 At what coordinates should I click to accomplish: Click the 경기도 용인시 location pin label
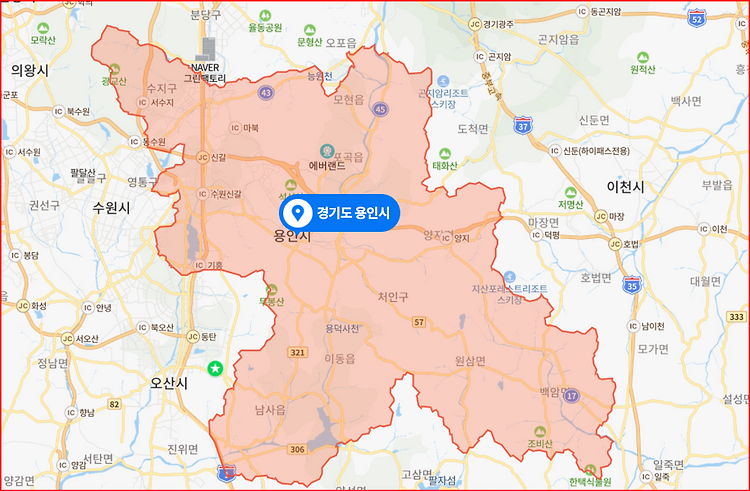(x=339, y=213)
